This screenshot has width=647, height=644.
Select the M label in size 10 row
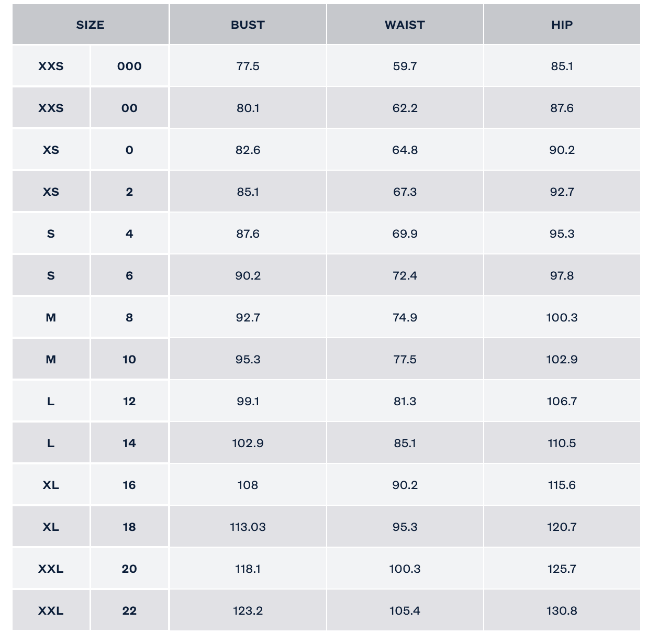(51, 360)
